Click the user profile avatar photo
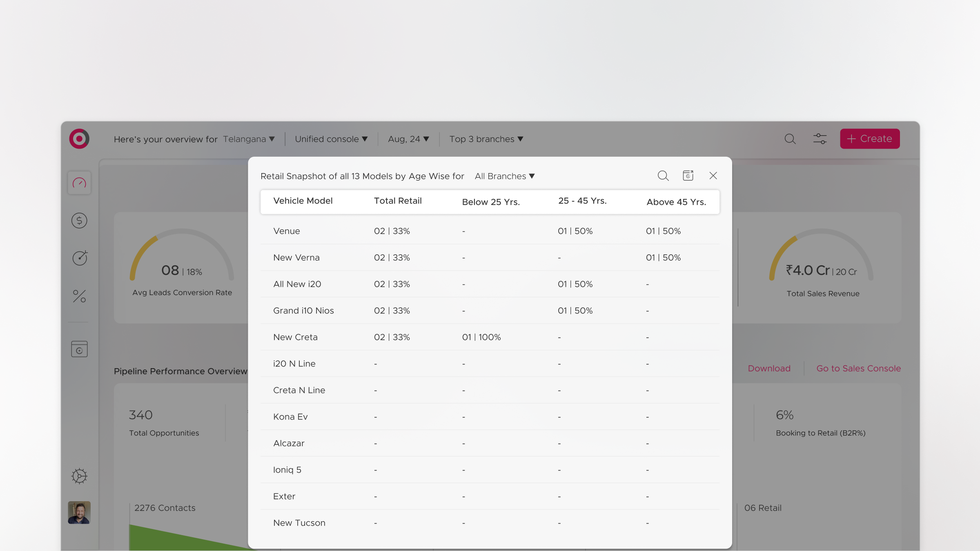Viewport: 980px width, 551px height. click(79, 513)
